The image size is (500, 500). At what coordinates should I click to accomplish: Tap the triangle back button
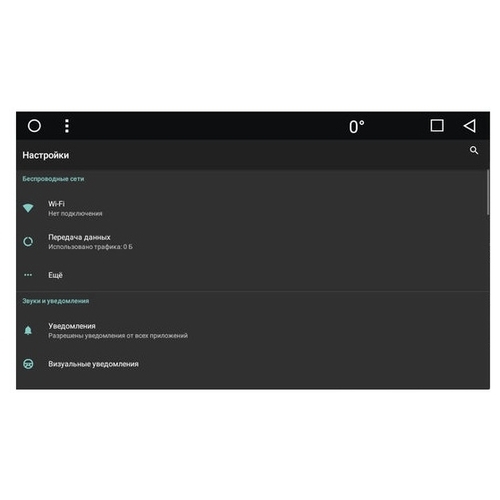(470, 126)
